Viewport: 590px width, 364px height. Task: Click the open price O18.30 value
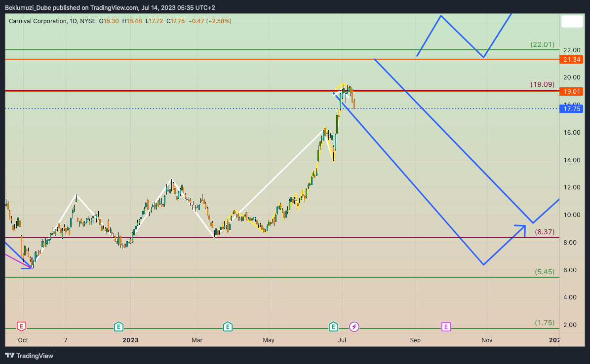point(109,21)
